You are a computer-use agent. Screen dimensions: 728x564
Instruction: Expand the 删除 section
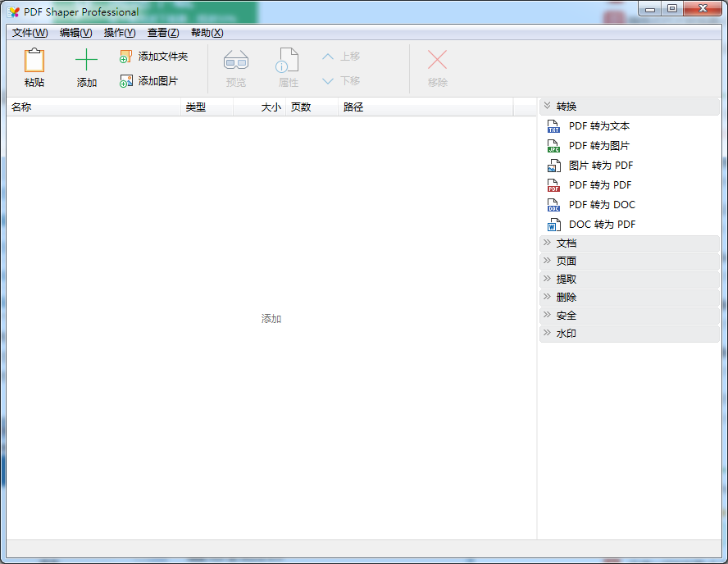point(630,298)
